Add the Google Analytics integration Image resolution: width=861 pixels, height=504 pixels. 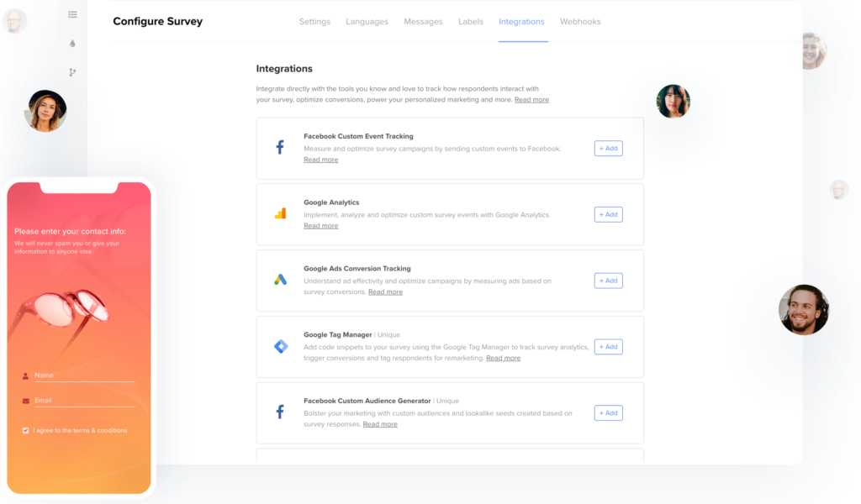point(608,214)
